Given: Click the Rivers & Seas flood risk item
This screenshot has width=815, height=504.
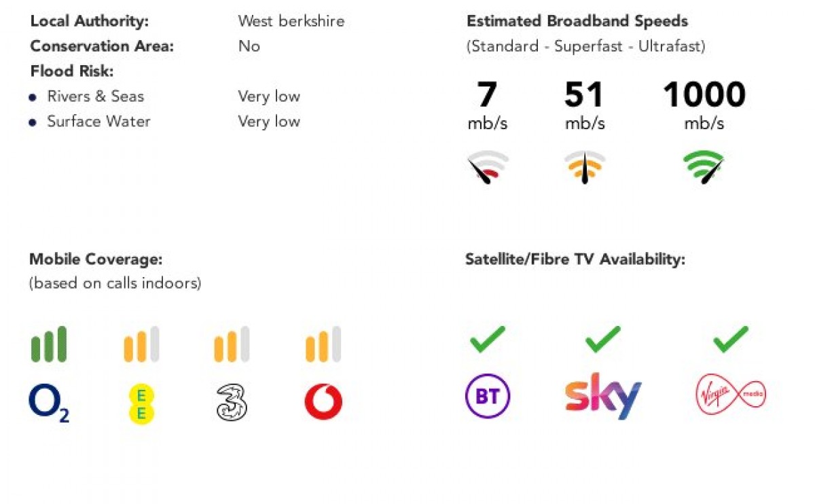Looking at the screenshot, I should pyautogui.click(x=95, y=96).
